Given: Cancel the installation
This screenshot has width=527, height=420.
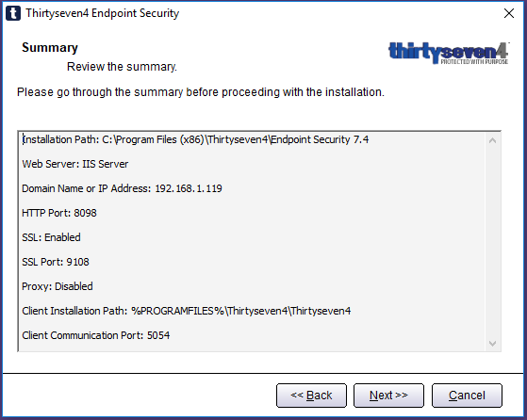Looking at the screenshot, I should pyautogui.click(x=467, y=396).
